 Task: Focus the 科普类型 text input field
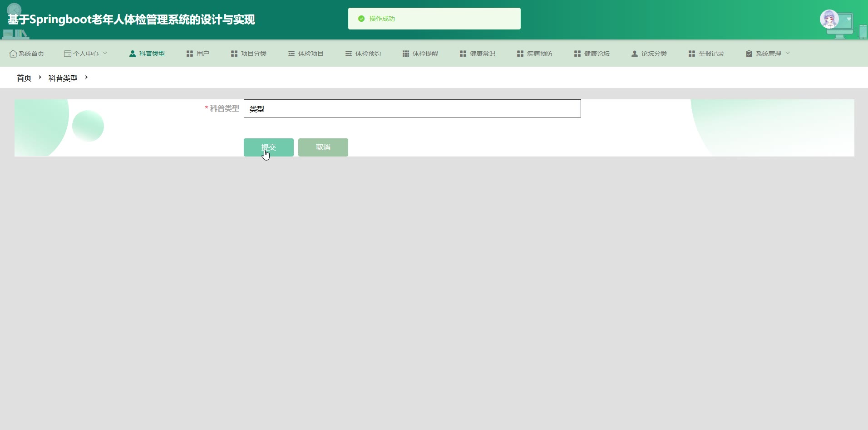412,108
